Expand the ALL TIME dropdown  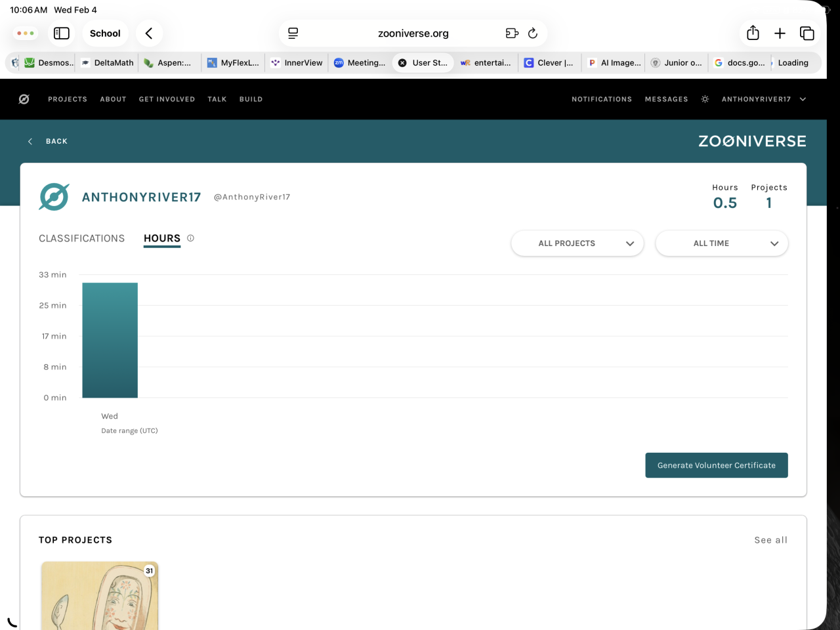click(x=722, y=243)
